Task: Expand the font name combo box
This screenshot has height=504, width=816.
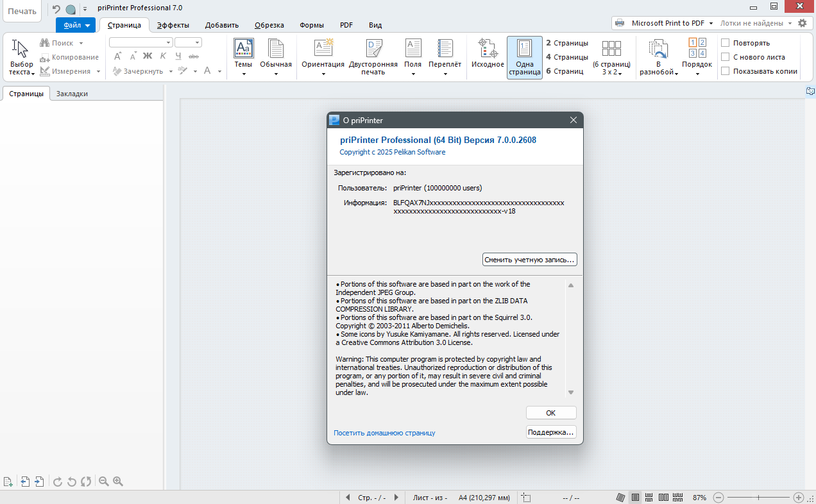Action: 169,42
